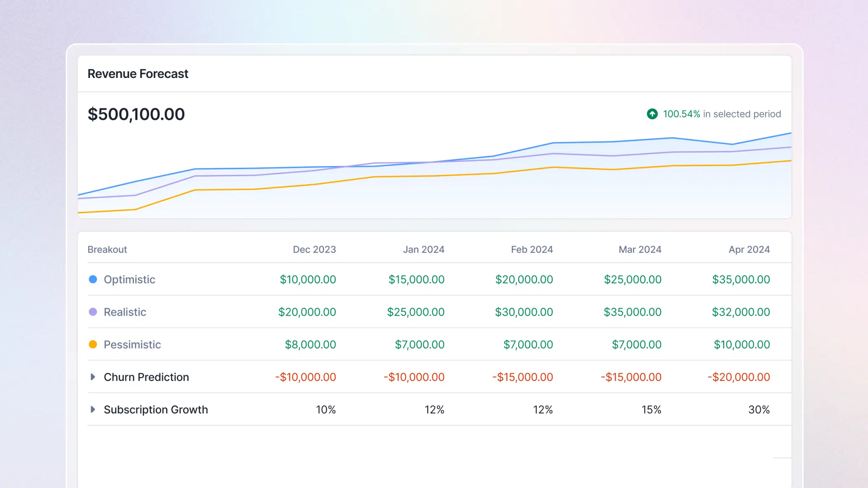Select the blue Optimistic legend dot
868x488 pixels.
coord(93,279)
